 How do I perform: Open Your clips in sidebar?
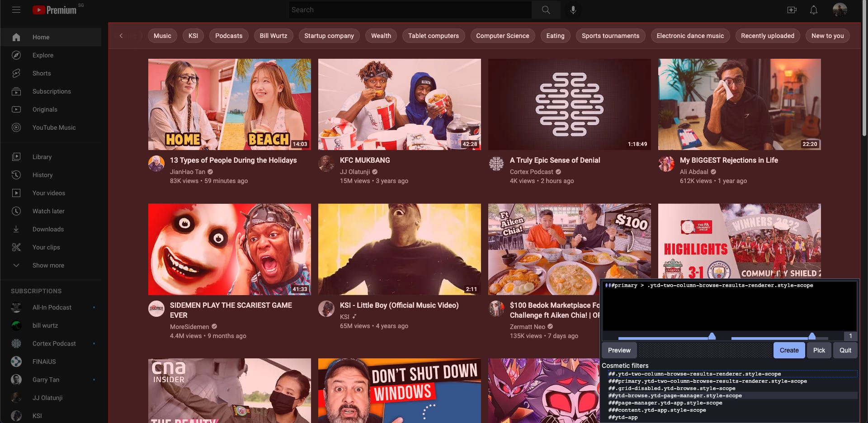(x=51, y=247)
